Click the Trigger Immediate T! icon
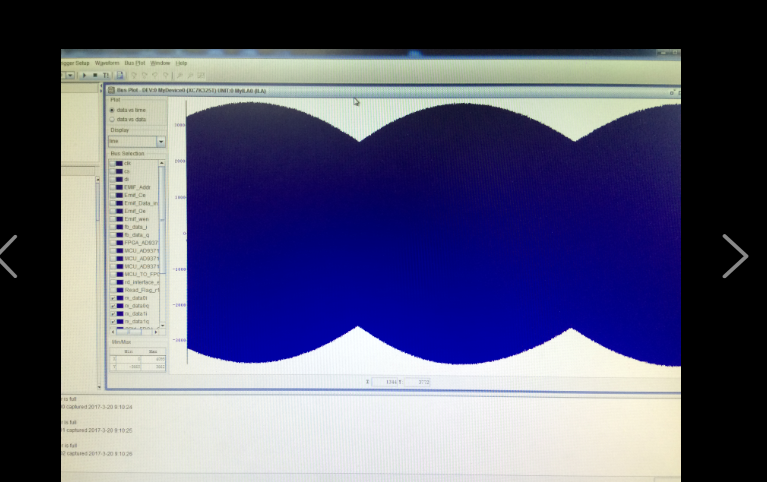Screen dimensions: 767x482 106,75
